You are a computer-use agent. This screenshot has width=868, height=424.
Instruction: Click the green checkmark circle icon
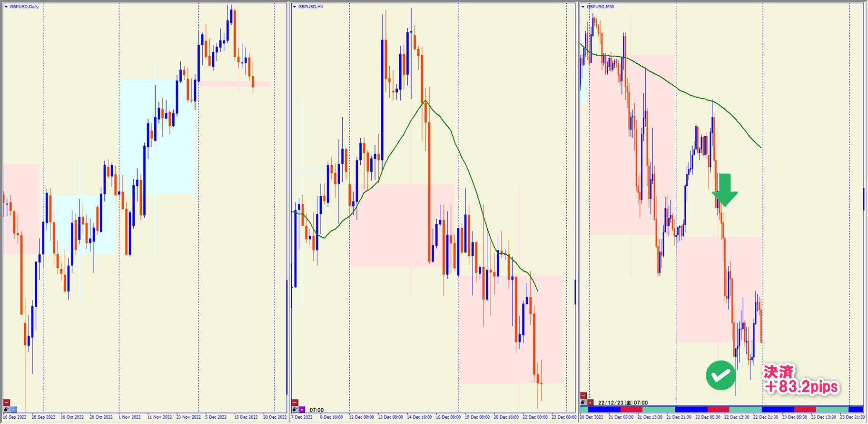pyautogui.click(x=720, y=375)
